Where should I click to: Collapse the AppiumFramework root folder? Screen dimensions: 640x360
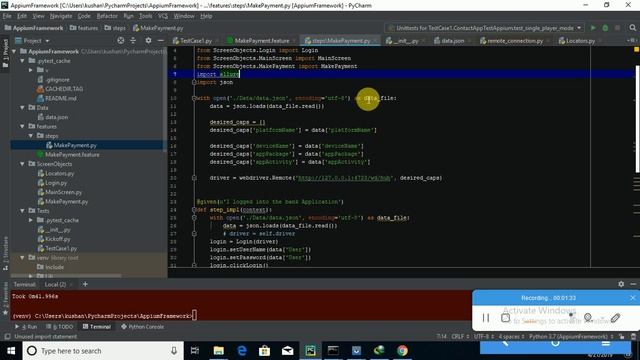pyautogui.click(x=14, y=51)
